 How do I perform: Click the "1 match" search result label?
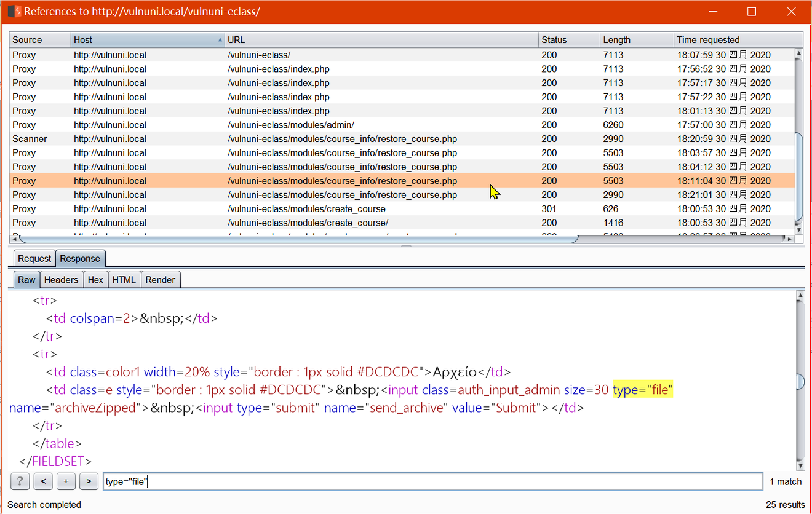[x=786, y=482]
